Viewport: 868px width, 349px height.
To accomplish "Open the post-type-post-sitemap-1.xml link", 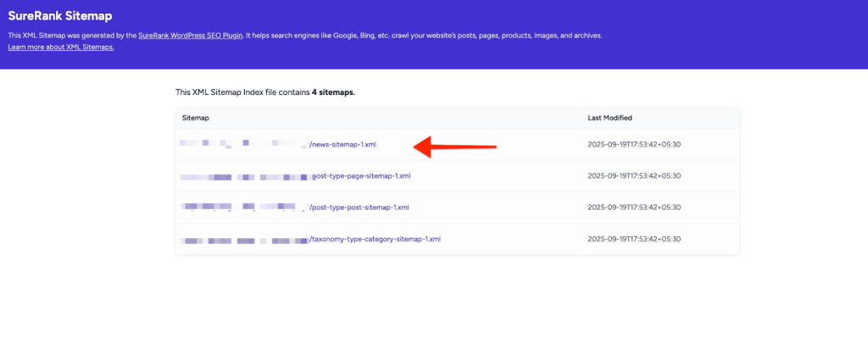I will (x=360, y=208).
